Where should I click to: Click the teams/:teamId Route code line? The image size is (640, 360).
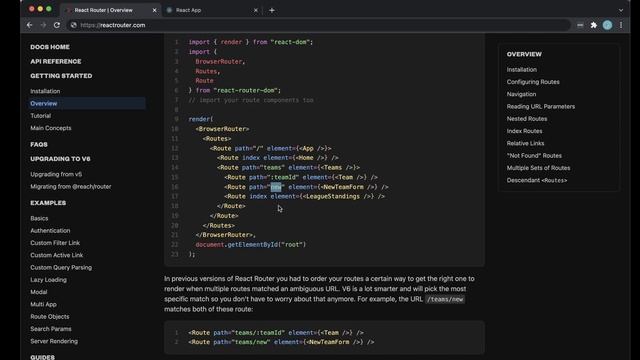[276, 333]
